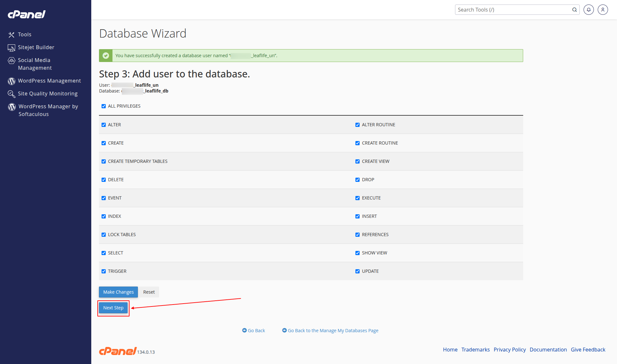Viewport: 617px width, 364px height.
Task: Open the notifications bell
Action: coord(589,10)
